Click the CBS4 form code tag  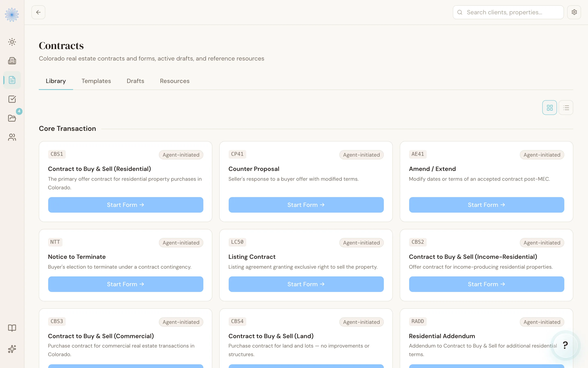click(x=237, y=321)
